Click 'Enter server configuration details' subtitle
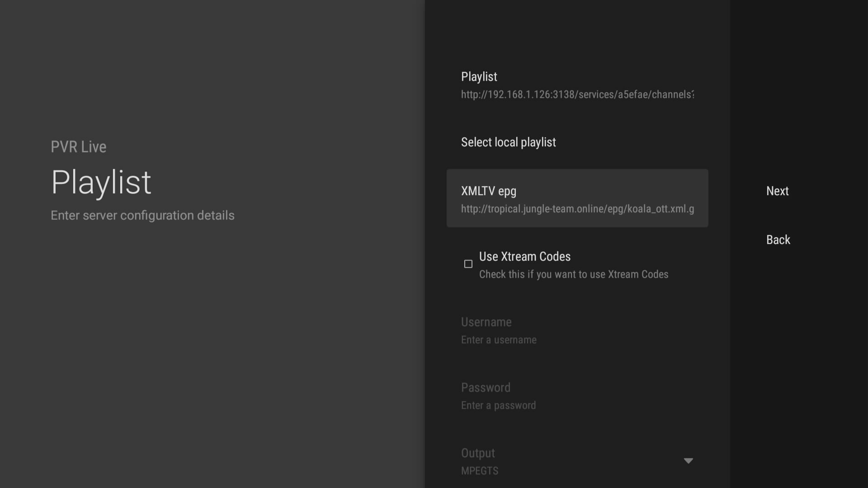Viewport: 868px width, 488px height. point(142,216)
